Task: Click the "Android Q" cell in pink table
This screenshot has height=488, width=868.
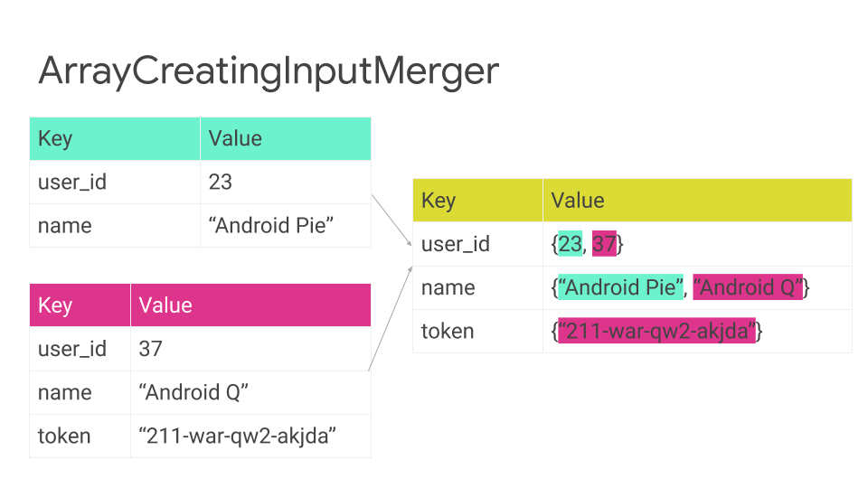Action: (x=193, y=392)
